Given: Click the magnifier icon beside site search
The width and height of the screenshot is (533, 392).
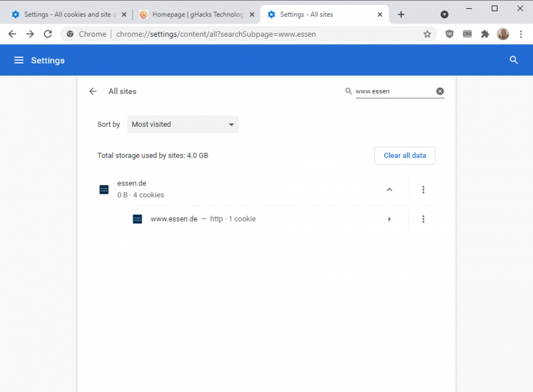Looking at the screenshot, I should coord(348,91).
